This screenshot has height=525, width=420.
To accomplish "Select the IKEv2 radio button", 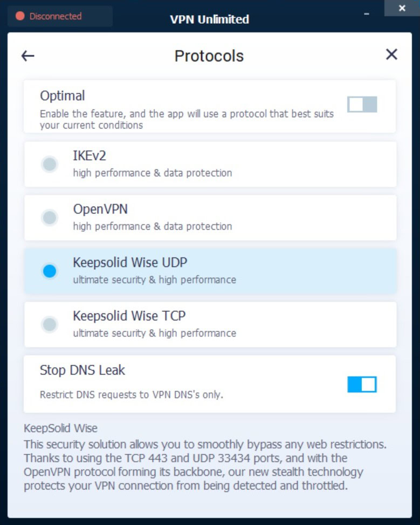I will click(50, 164).
